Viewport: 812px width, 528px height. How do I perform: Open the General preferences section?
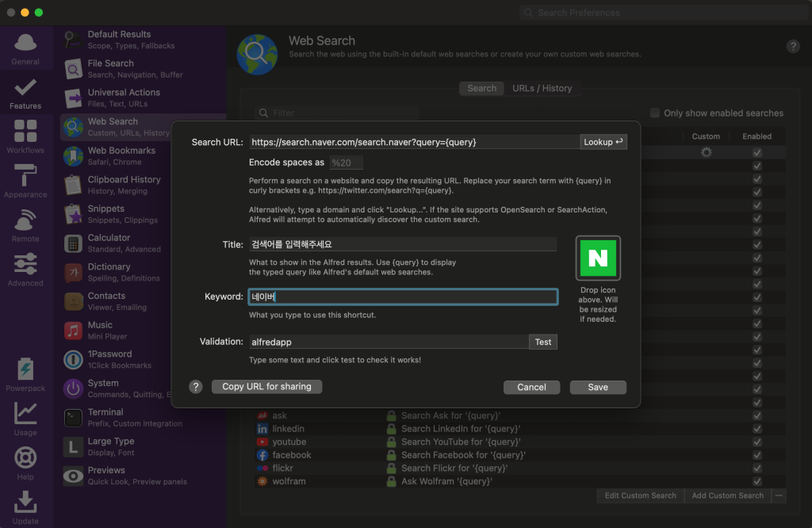click(x=25, y=49)
